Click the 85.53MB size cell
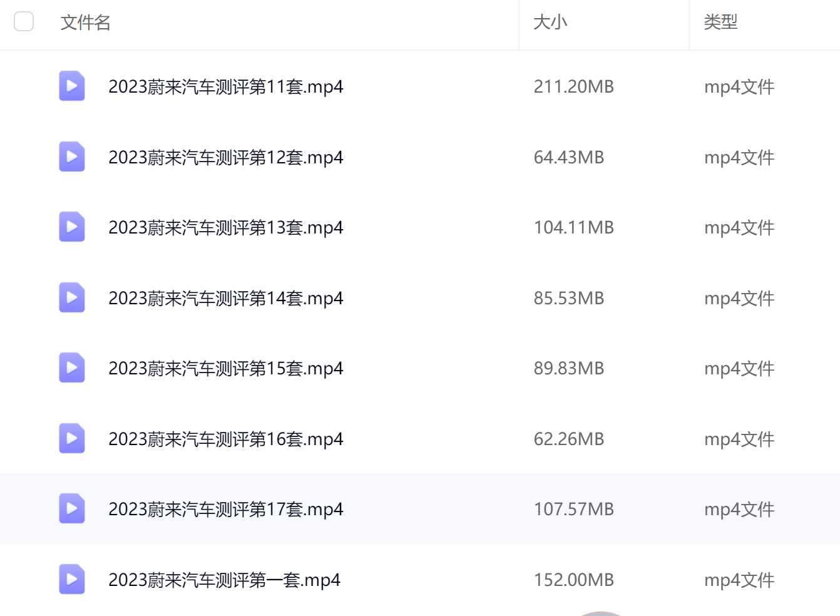This screenshot has width=840, height=616. tap(568, 298)
